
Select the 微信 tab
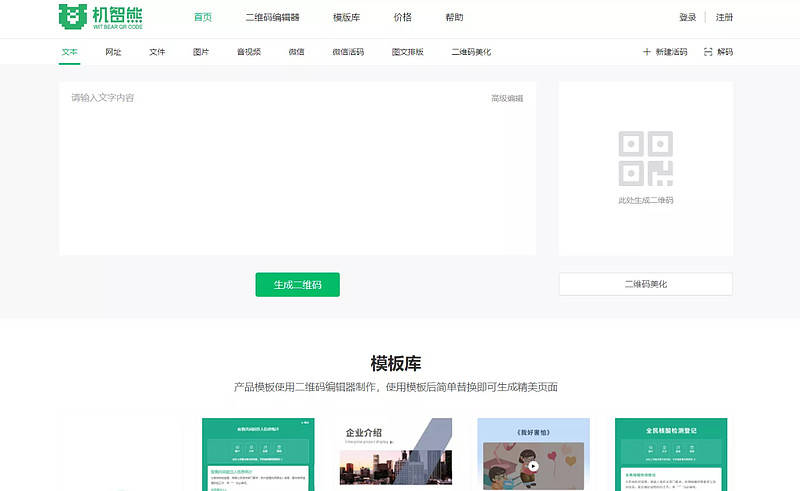pyautogui.click(x=296, y=52)
